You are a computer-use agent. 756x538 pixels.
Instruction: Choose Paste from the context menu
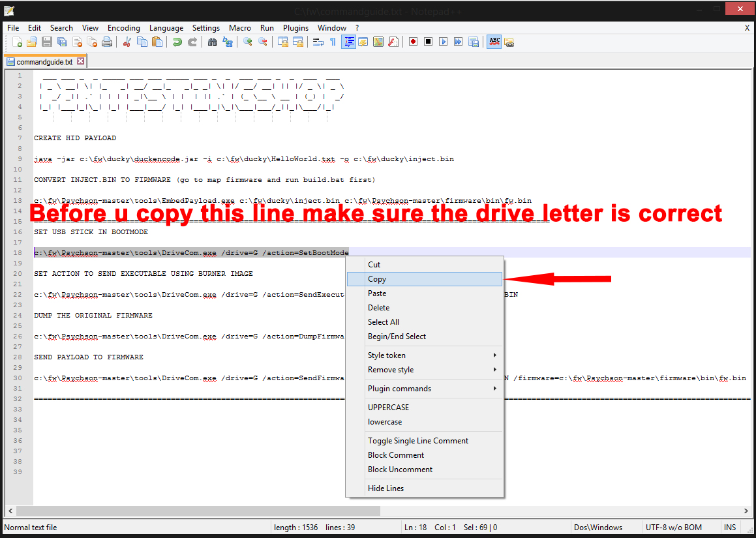pos(425,293)
